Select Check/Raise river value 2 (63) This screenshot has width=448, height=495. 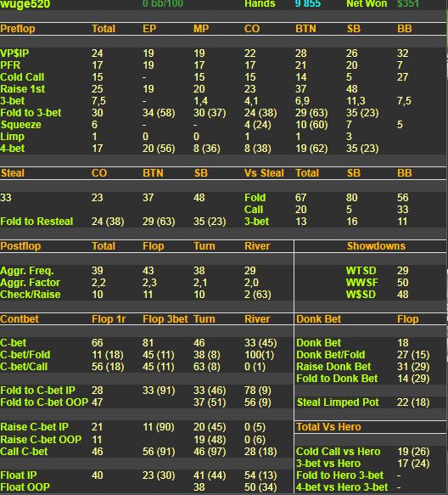[x=258, y=295]
